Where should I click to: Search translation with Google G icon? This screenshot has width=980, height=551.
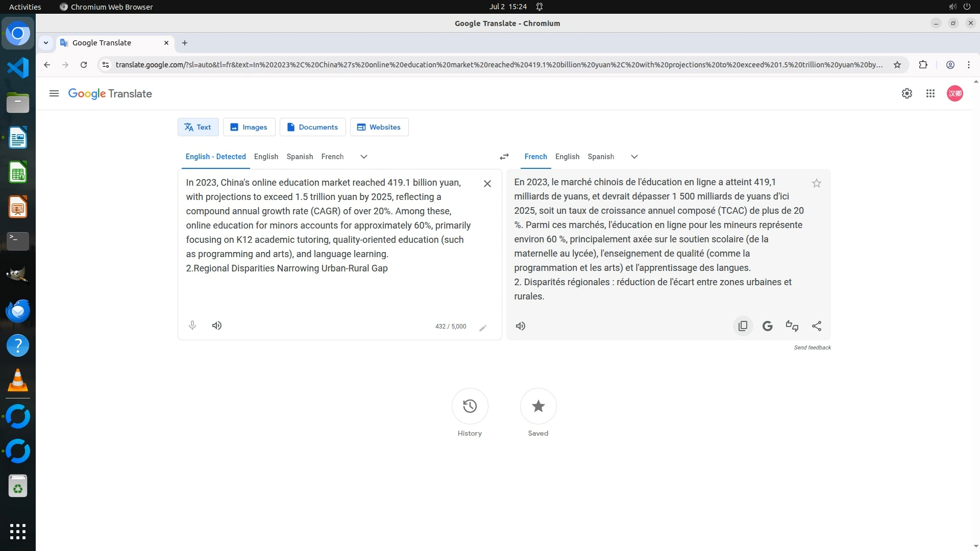point(767,325)
